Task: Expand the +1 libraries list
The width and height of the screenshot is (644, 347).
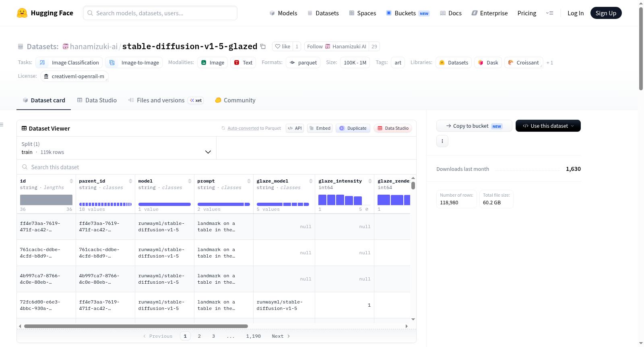Action: [x=549, y=62]
